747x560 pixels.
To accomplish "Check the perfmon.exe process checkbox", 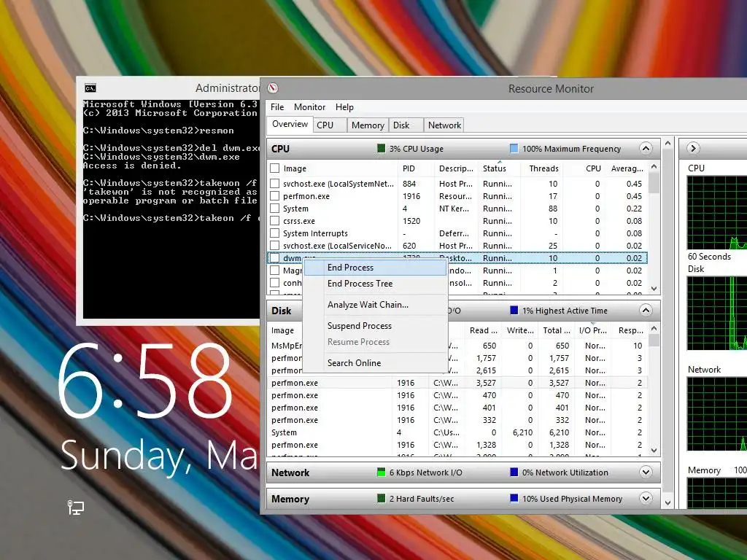I will click(x=274, y=195).
